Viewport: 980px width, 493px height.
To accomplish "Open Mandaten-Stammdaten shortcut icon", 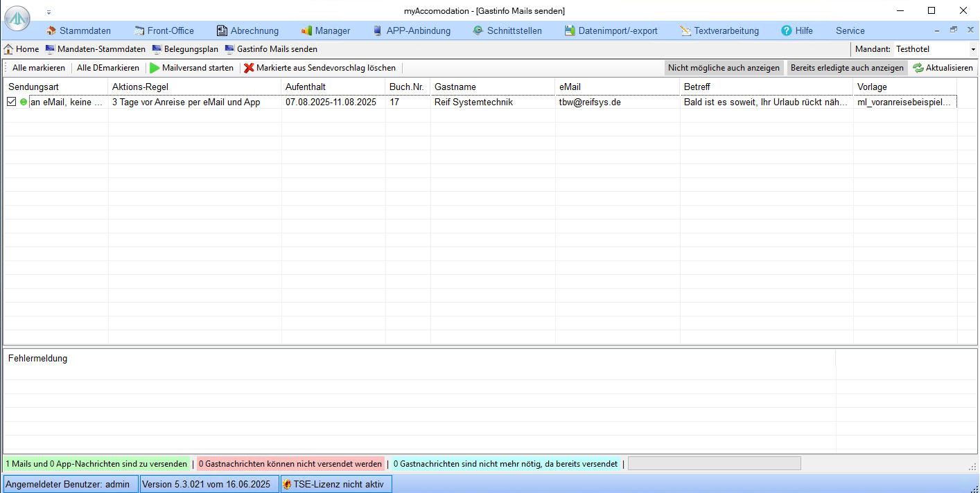I will point(50,49).
